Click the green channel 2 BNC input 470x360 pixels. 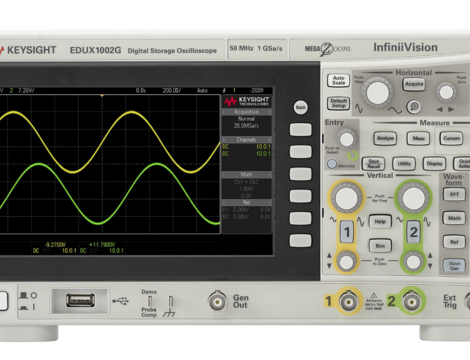pyautogui.click(x=412, y=302)
